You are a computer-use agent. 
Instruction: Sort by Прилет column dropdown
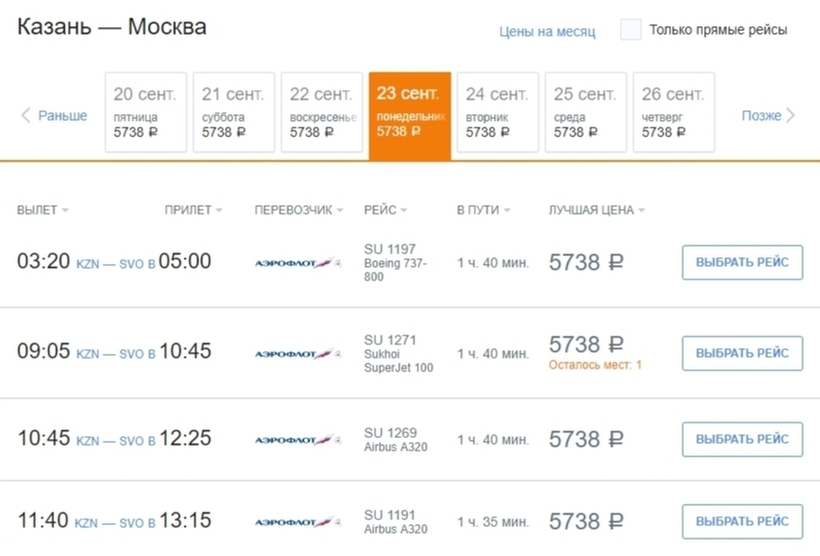193,210
